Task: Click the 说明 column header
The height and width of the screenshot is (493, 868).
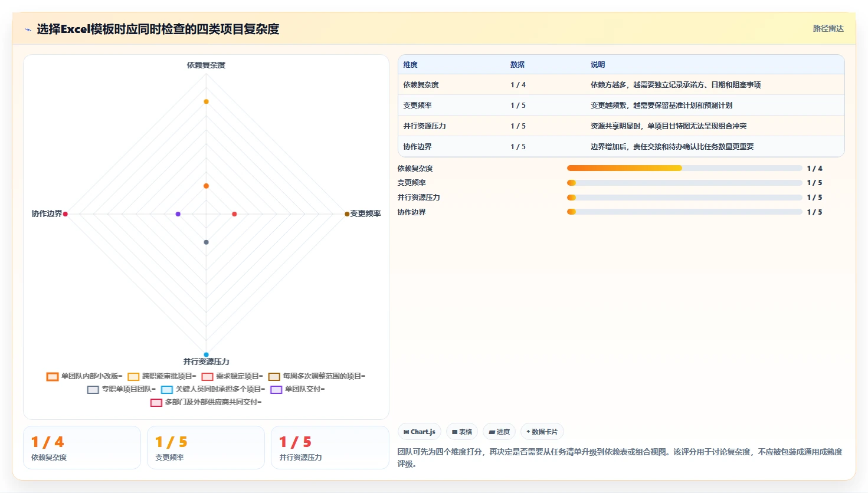Action: (598, 65)
